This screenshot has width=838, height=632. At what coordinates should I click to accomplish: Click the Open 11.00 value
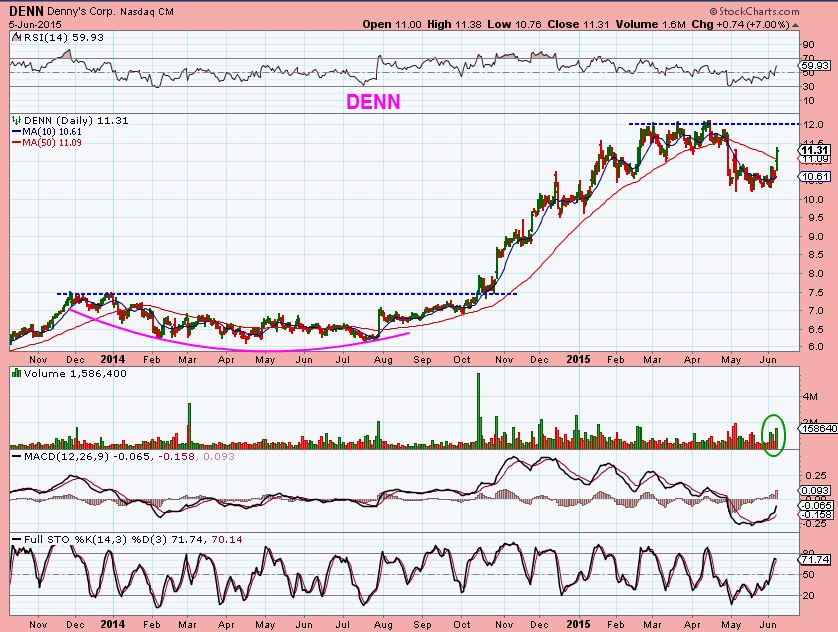pos(392,25)
